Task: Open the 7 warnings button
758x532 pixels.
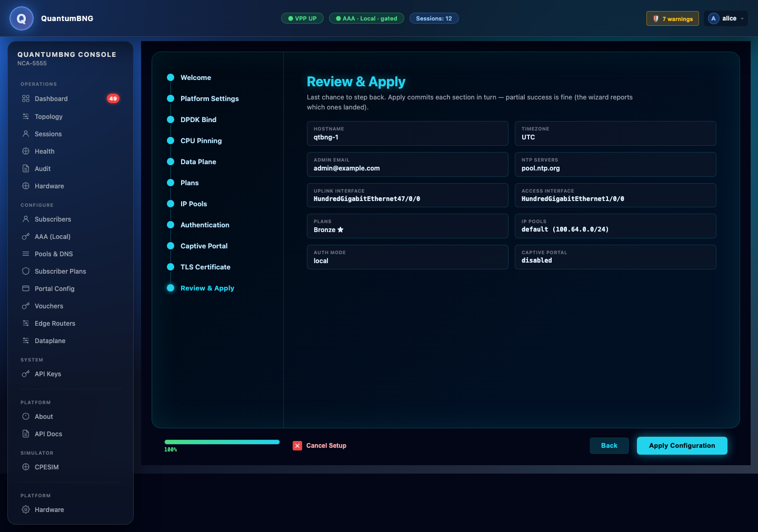Action: (x=673, y=18)
